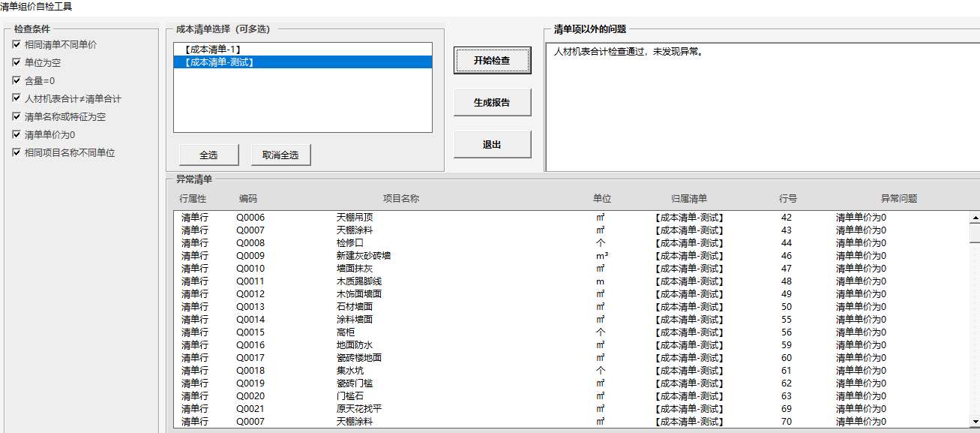Click the 单位 column header
This screenshot has width=980, height=433.
point(602,199)
